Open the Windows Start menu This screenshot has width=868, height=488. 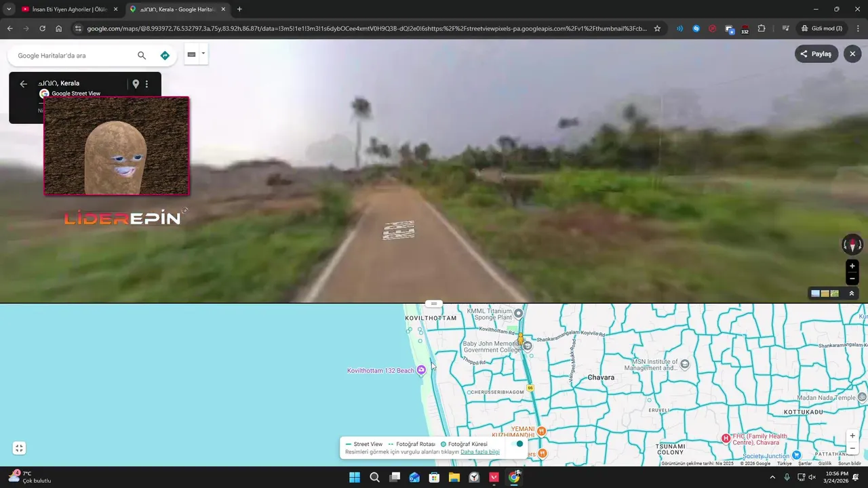(x=355, y=477)
